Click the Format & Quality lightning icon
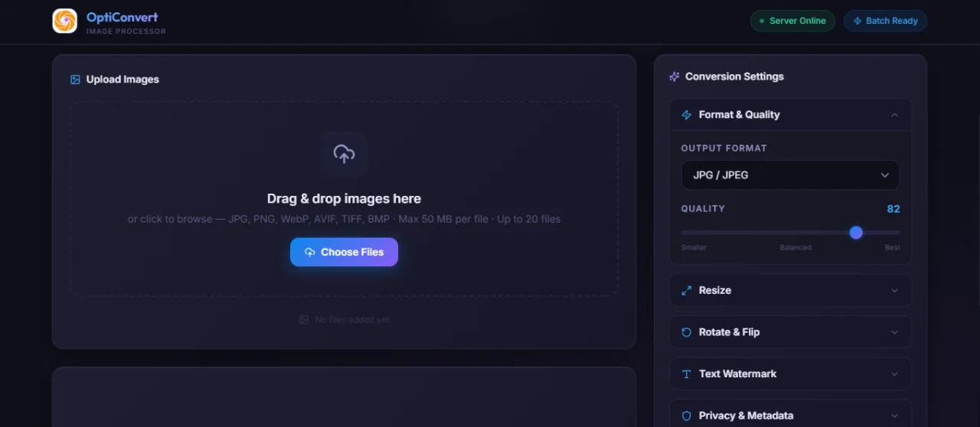 (687, 115)
